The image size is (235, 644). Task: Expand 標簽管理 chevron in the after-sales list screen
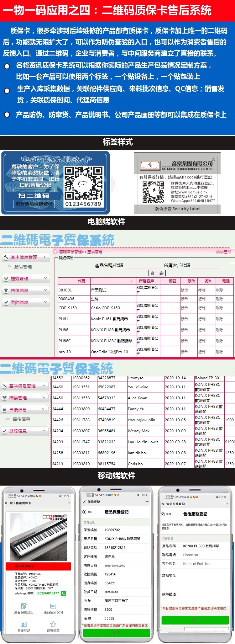[44, 397]
